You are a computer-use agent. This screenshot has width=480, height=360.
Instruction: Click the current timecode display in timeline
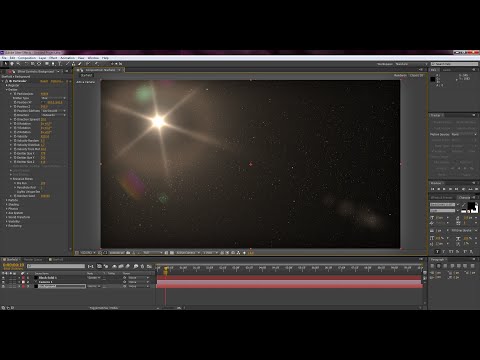[13, 265]
